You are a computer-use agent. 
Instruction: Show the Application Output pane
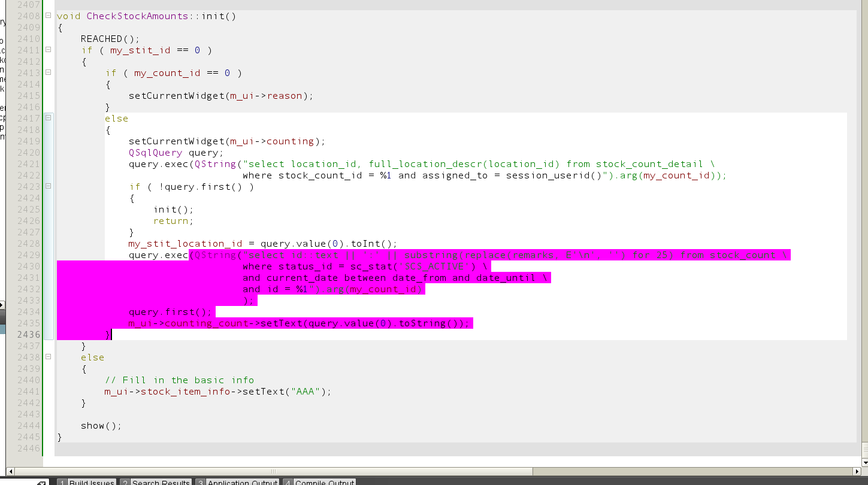point(237,482)
